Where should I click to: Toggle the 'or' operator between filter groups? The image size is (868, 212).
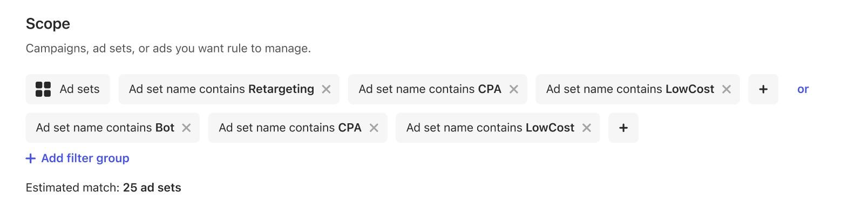click(803, 89)
